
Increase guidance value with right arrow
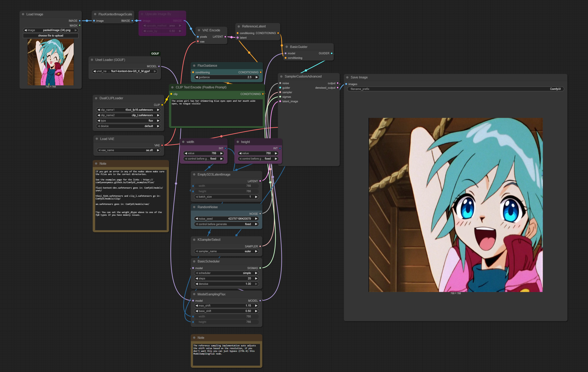pyautogui.click(x=257, y=77)
